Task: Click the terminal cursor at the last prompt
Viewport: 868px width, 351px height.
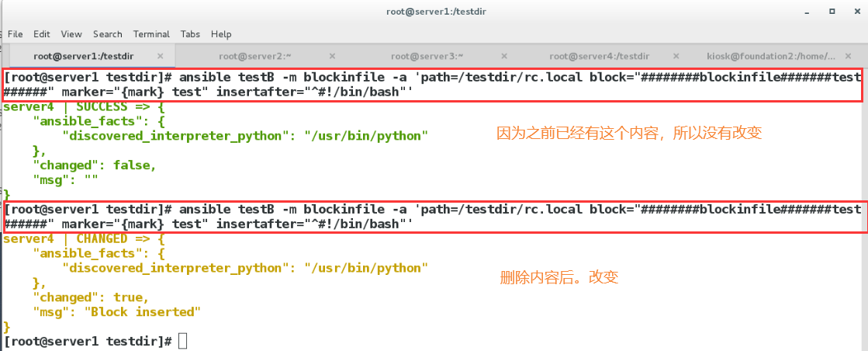Action: tap(183, 341)
